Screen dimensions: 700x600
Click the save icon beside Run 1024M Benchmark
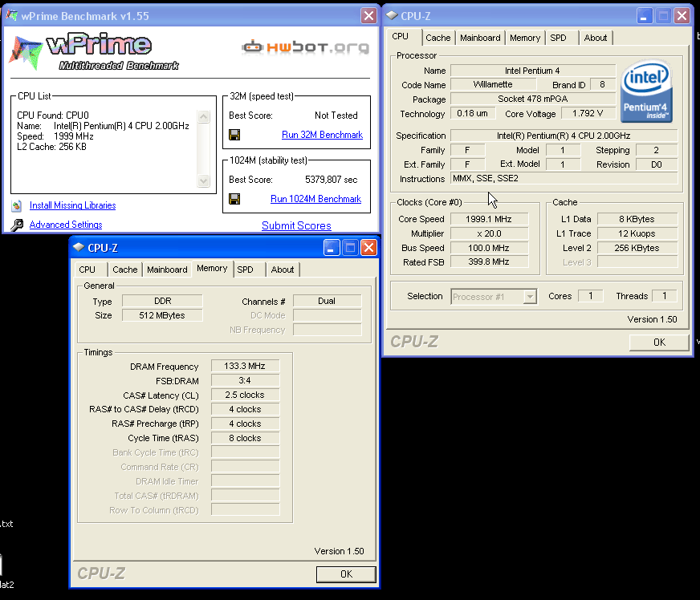[234, 199]
